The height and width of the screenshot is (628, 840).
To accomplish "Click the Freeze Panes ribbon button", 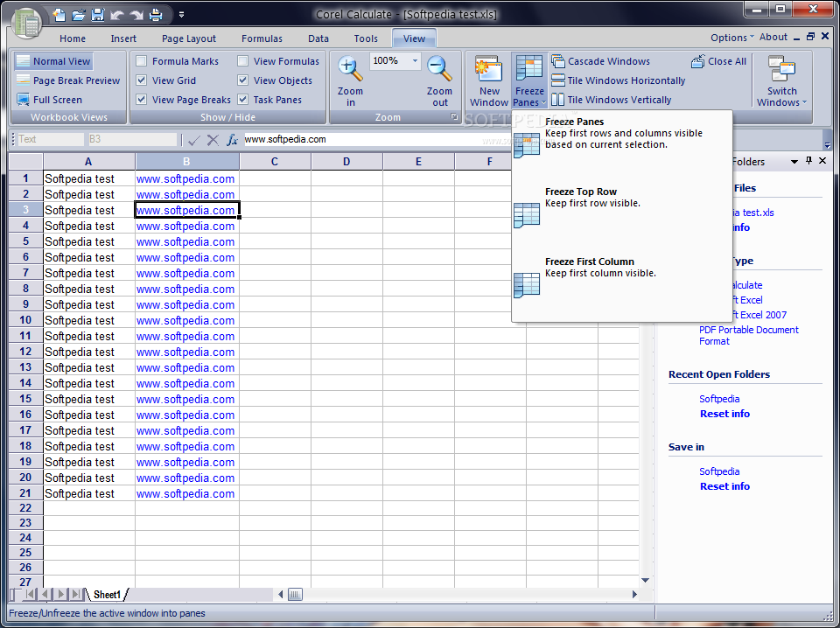I will tap(529, 80).
